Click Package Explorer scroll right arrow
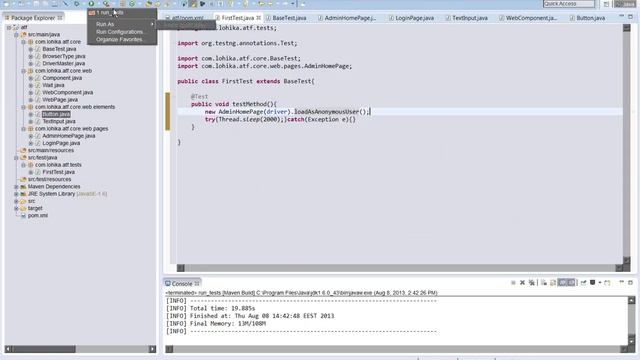Image resolution: width=640 pixels, height=360 pixels. pyautogui.click(x=152, y=349)
